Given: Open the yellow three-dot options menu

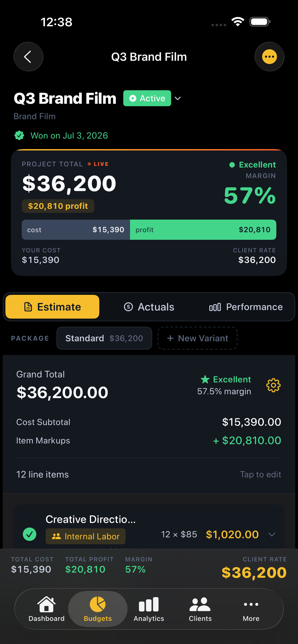Looking at the screenshot, I should click(269, 57).
